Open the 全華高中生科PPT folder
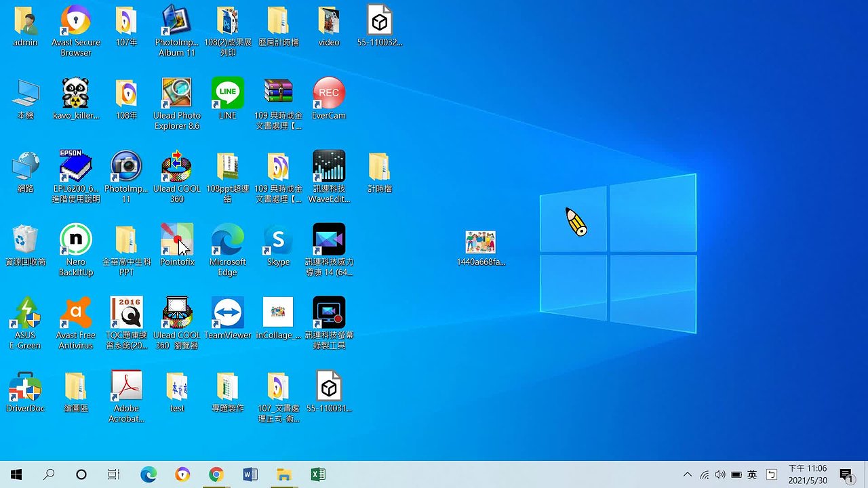This screenshot has width=868, height=488. coord(126,240)
